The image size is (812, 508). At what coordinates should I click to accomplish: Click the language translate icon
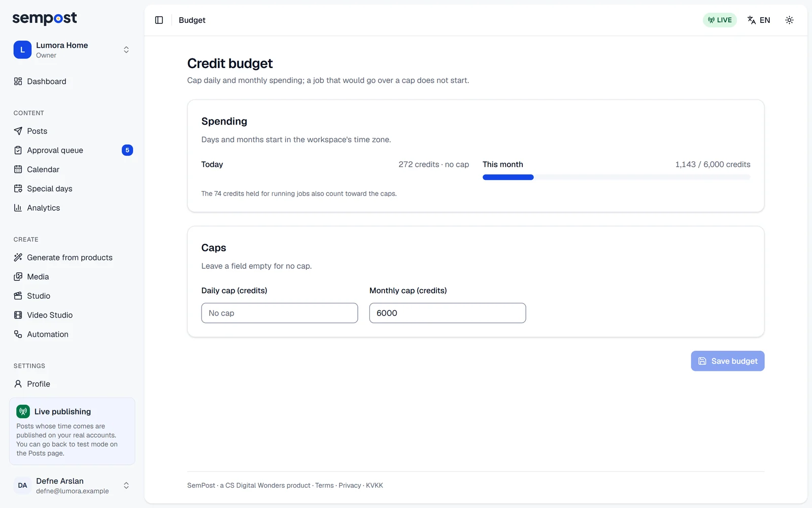[x=752, y=20]
